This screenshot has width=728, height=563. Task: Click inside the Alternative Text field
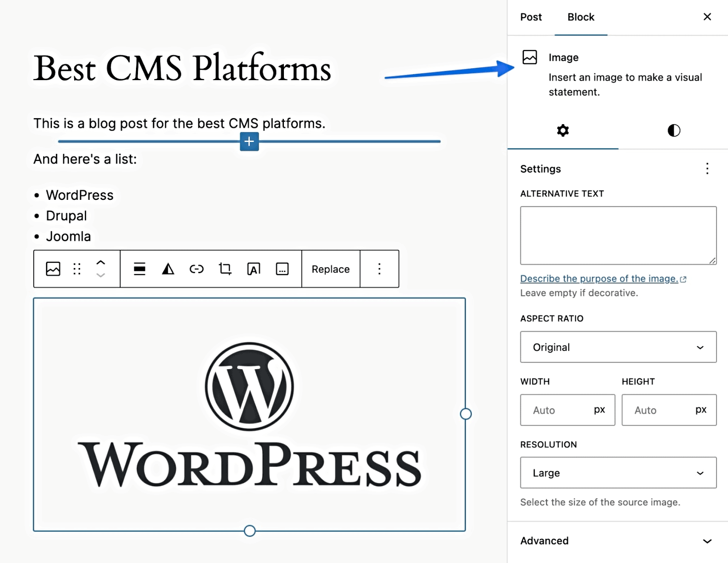(618, 235)
